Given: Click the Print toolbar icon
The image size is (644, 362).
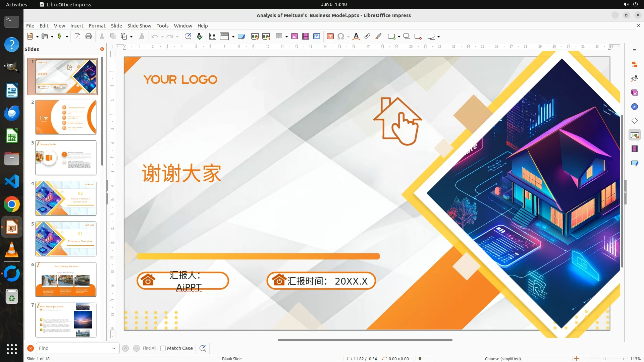Looking at the screenshot, I should 89,37.
